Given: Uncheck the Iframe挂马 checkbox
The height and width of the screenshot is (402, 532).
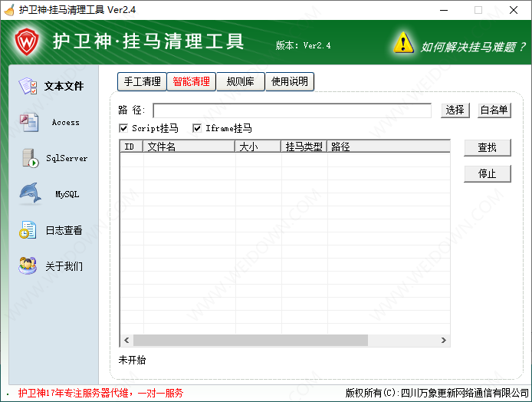Looking at the screenshot, I should 197,128.
